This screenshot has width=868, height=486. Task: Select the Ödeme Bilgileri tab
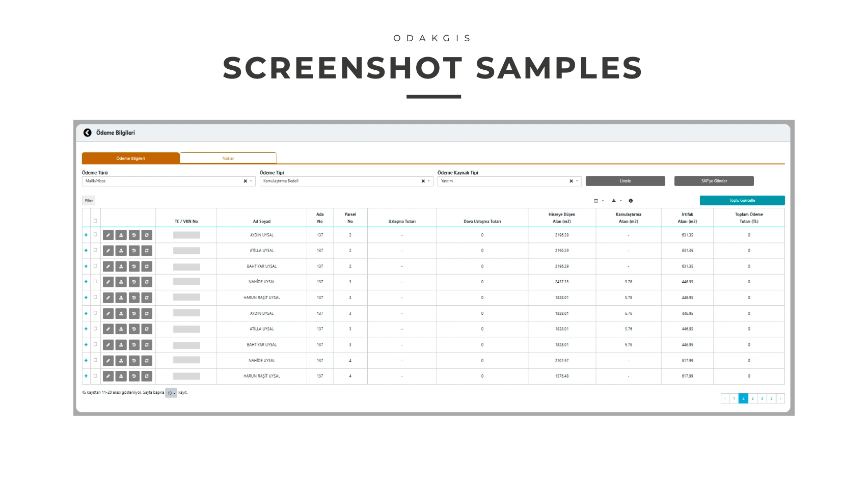(x=130, y=158)
